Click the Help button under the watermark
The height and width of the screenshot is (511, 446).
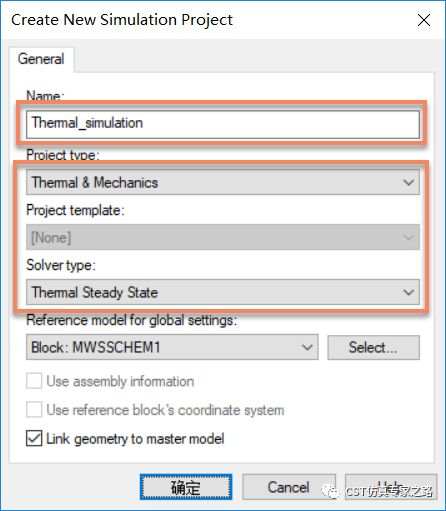coord(391,487)
